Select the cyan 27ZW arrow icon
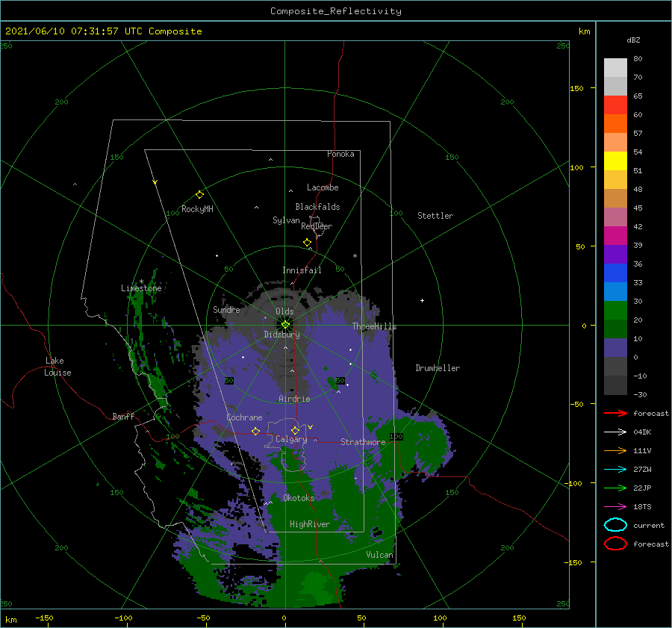 point(615,470)
